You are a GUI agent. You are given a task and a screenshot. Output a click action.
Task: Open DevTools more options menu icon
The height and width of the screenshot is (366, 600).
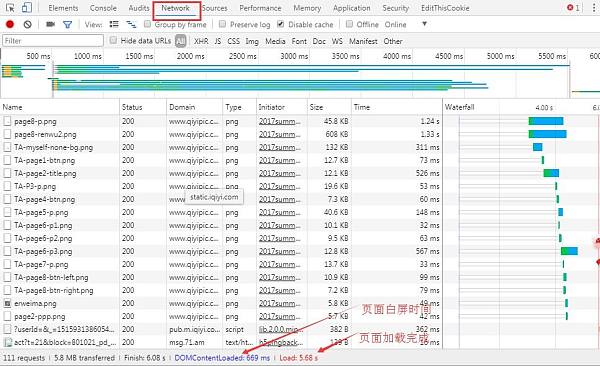(x=593, y=8)
